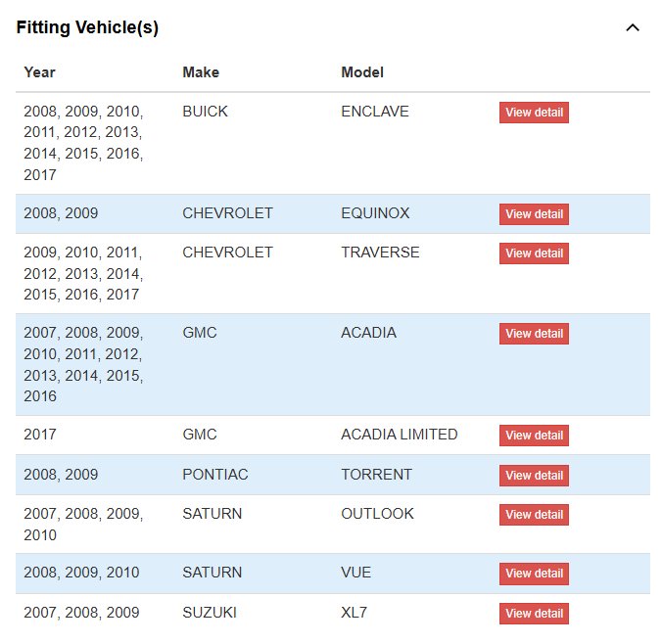662x644 pixels.
Task: Click the ACADIA LIMITED model text
Action: (x=400, y=435)
